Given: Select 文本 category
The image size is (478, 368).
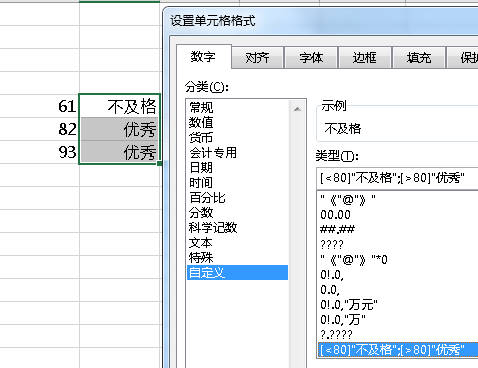Looking at the screenshot, I should tap(237, 242).
